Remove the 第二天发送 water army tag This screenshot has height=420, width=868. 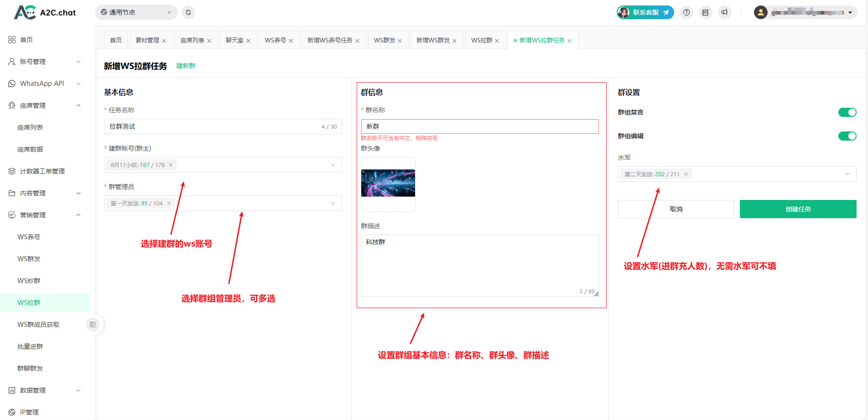(x=686, y=174)
